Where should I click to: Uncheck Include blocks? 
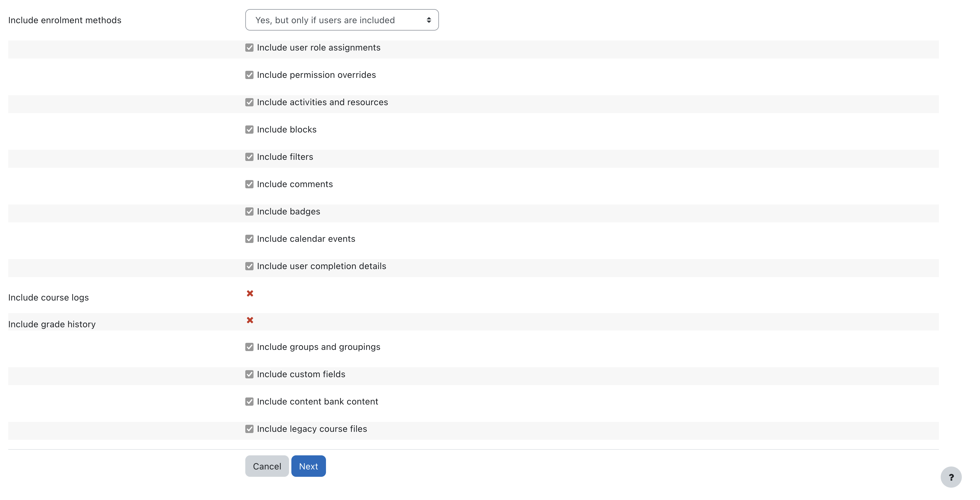pos(250,130)
